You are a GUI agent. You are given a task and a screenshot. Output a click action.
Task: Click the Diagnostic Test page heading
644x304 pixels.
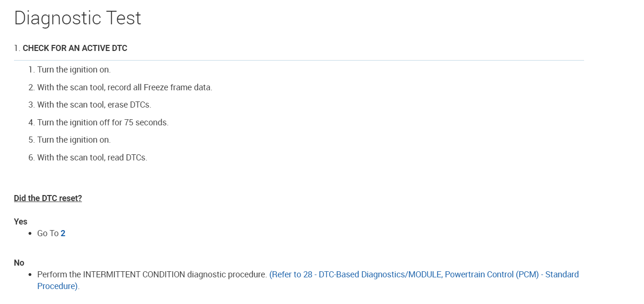[78, 18]
